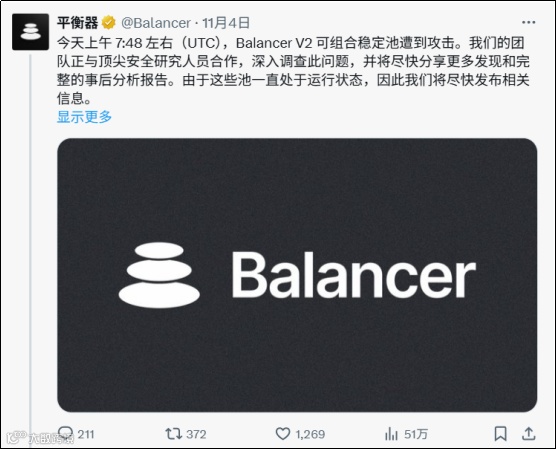557x450 pixels.
Task: Click the reply speech bubble icon
Action: (65, 433)
